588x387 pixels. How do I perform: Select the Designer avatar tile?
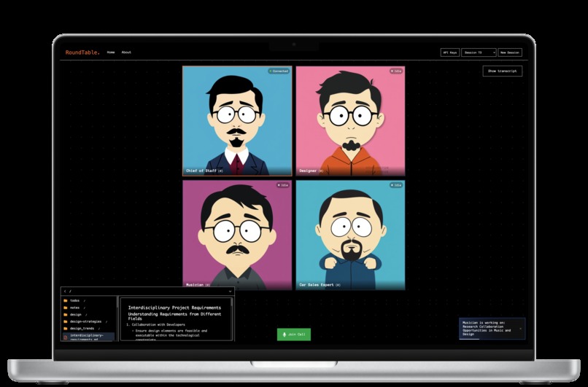click(351, 121)
